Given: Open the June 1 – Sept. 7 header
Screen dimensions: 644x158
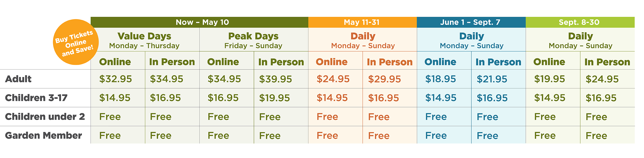Looking at the screenshot, I should pyautogui.click(x=470, y=22).
